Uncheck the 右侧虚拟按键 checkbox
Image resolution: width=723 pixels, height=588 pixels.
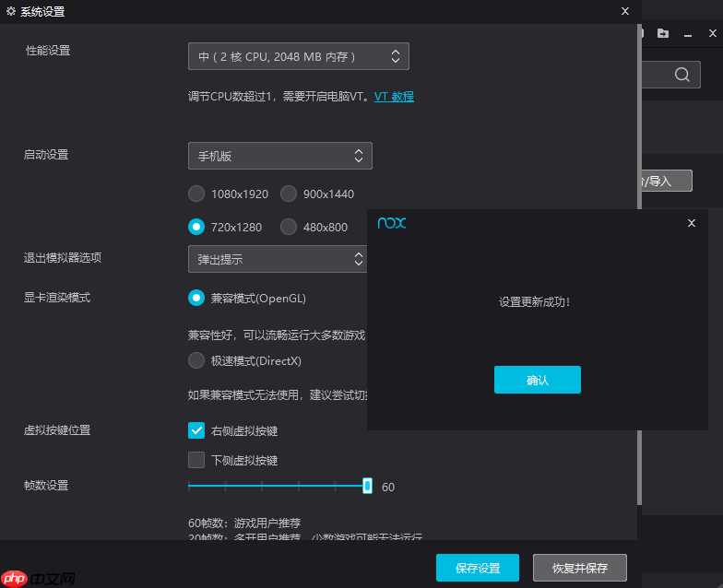coord(196,430)
